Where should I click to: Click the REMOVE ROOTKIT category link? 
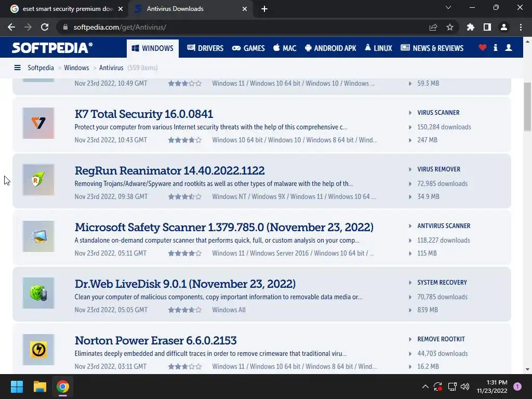(x=441, y=339)
